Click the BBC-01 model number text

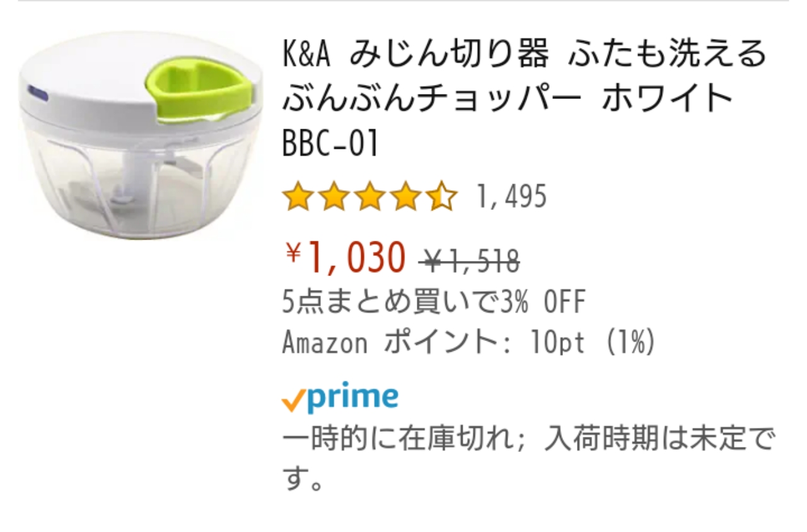[330, 144]
